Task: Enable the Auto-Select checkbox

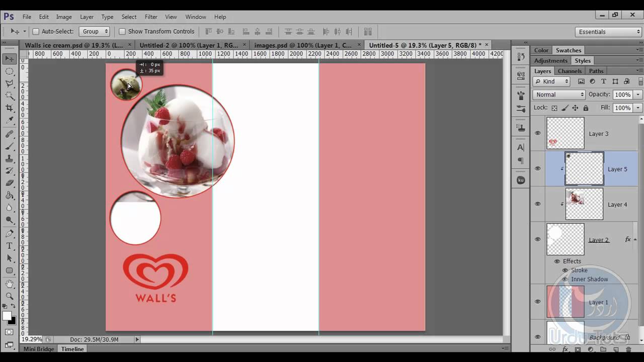Action: tap(36, 32)
